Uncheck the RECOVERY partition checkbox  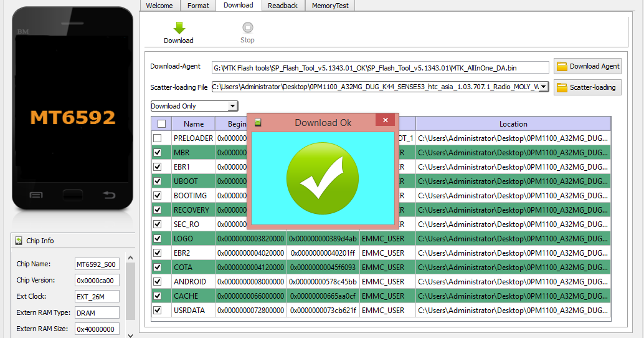pyautogui.click(x=158, y=210)
